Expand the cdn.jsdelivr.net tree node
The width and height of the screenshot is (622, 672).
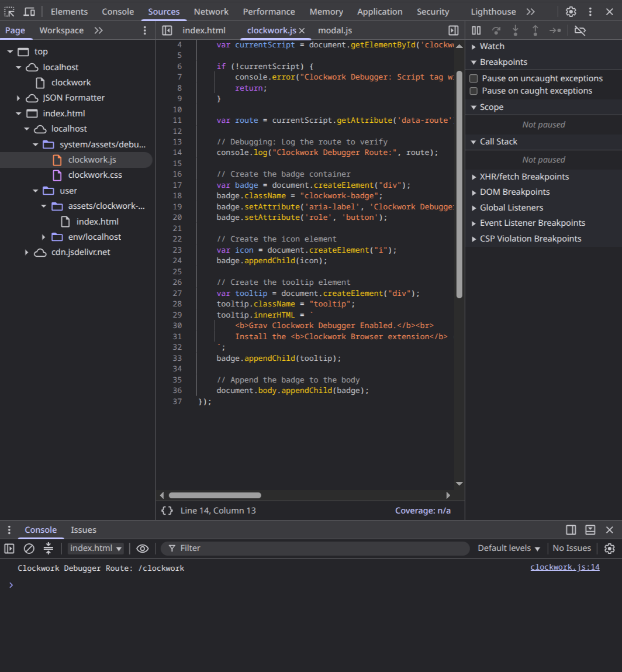tap(26, 253)
